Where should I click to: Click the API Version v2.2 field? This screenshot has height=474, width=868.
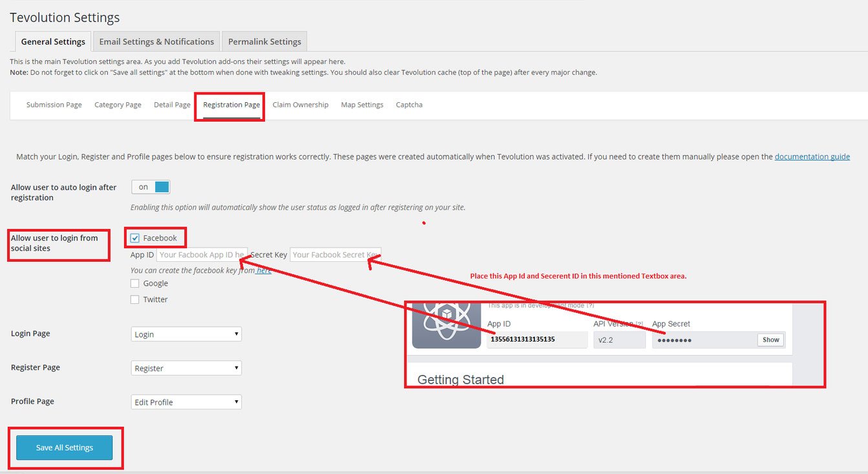(619, 339)
